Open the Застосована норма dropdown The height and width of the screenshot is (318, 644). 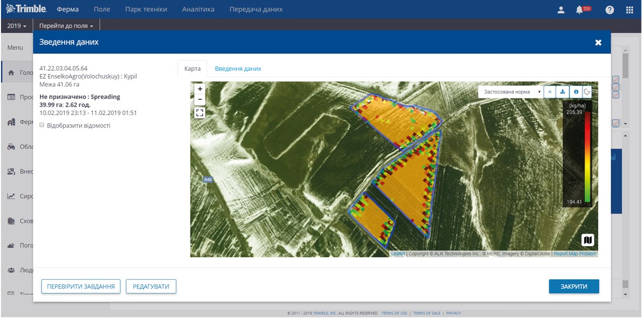tap(510, 92)
